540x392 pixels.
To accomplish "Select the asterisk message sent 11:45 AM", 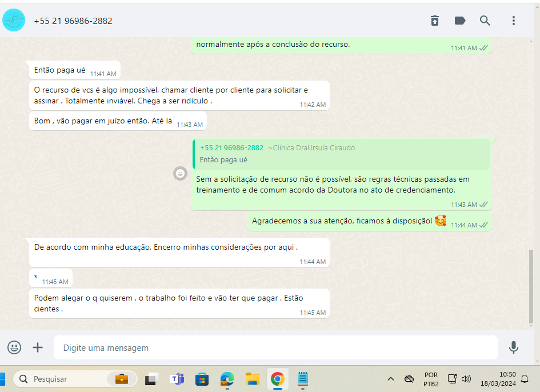I will pos(51,278).
